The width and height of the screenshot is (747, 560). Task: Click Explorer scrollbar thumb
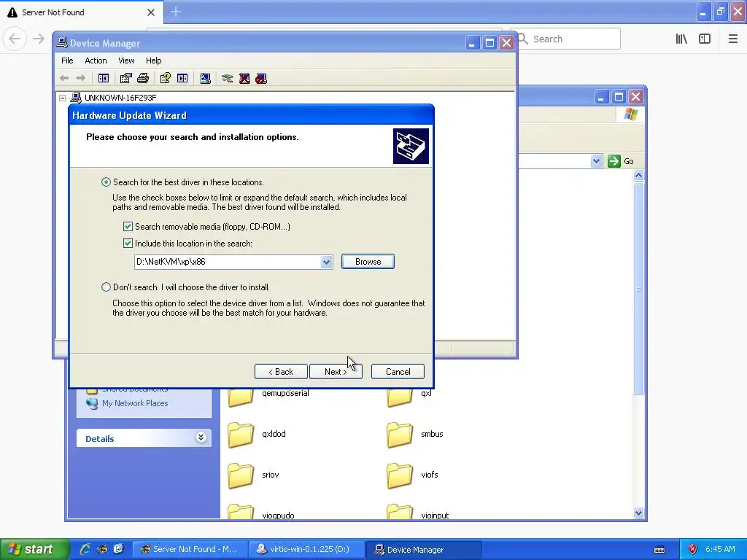point(639,288)
